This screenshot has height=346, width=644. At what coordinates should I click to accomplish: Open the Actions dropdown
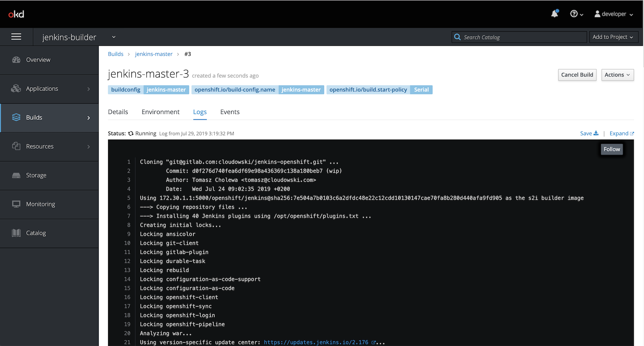coord(617,75)
